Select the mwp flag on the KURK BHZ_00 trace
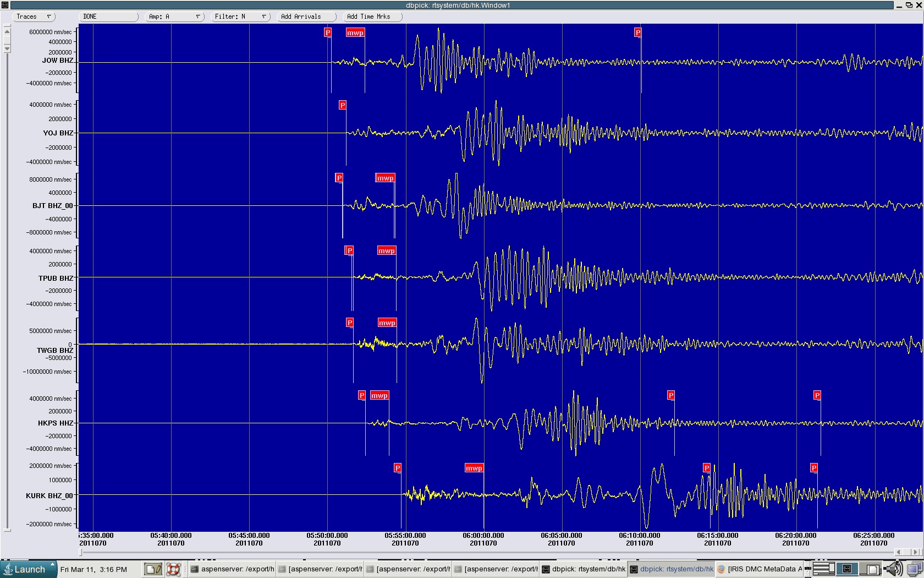924x578 pixels. [474, 468]
